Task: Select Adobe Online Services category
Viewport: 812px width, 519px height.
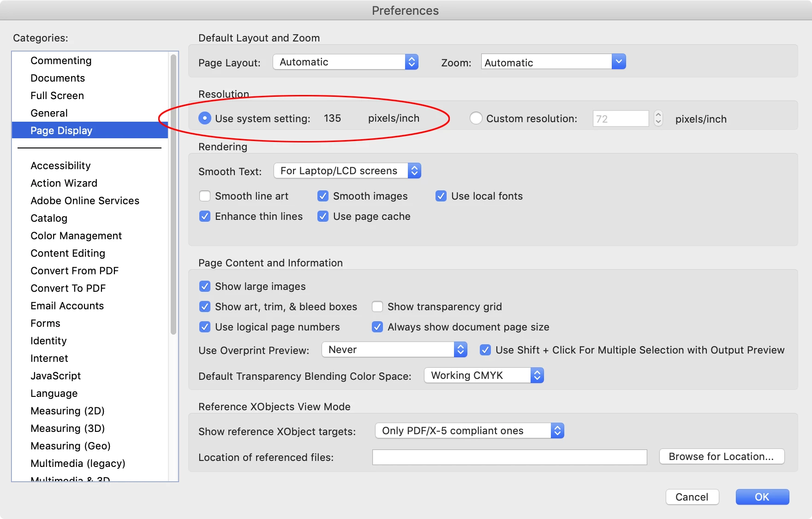Action: [90, 201]
